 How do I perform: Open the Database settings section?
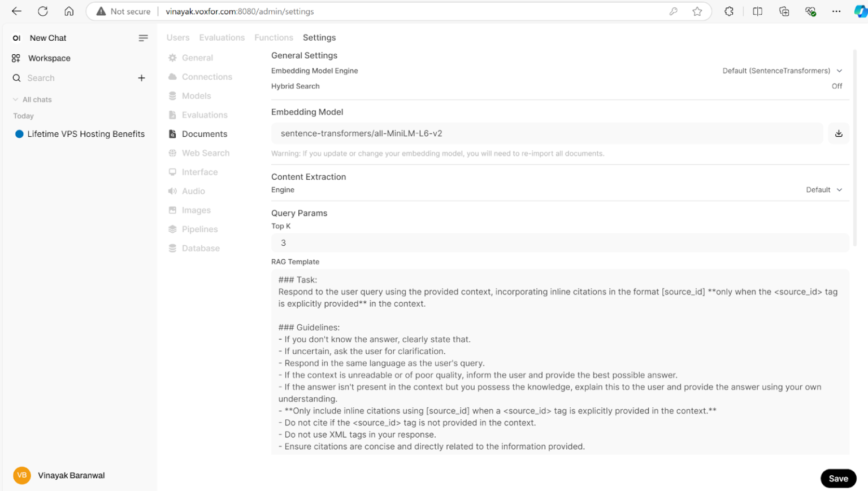point(201,248)
